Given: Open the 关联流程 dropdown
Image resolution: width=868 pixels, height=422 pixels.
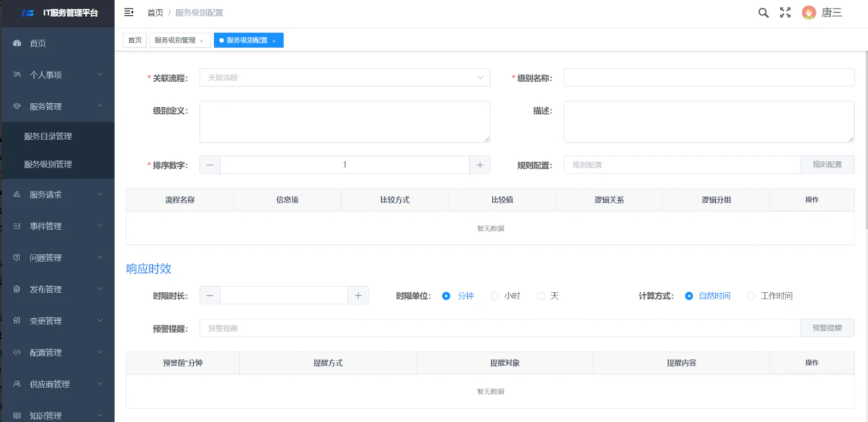Looking at the screenshot, I should point(345,78).
